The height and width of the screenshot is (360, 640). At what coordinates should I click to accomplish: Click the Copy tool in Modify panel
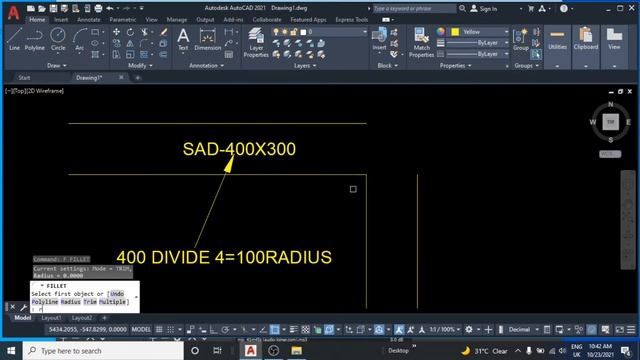(x=116, y=43)
